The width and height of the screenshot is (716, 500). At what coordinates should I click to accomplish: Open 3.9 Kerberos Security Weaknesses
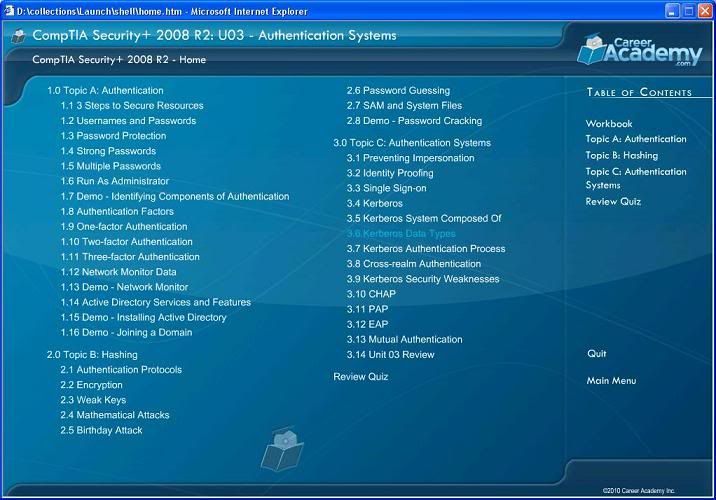point(423,279)
